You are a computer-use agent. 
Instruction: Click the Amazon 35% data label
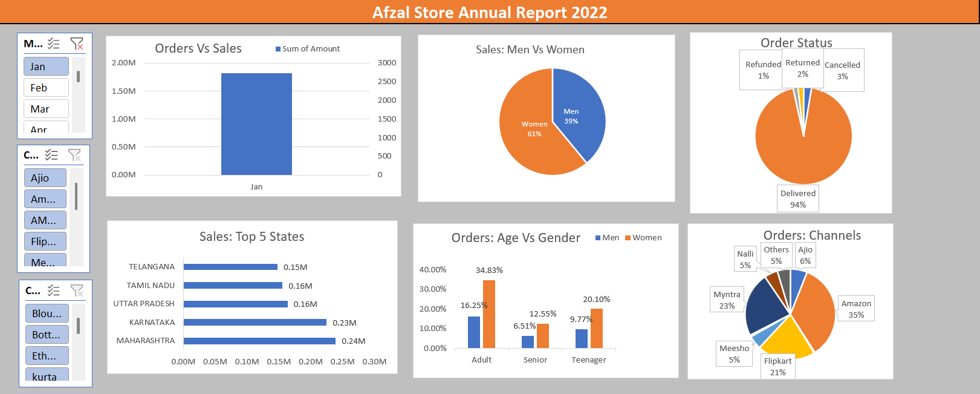point(856,309)
